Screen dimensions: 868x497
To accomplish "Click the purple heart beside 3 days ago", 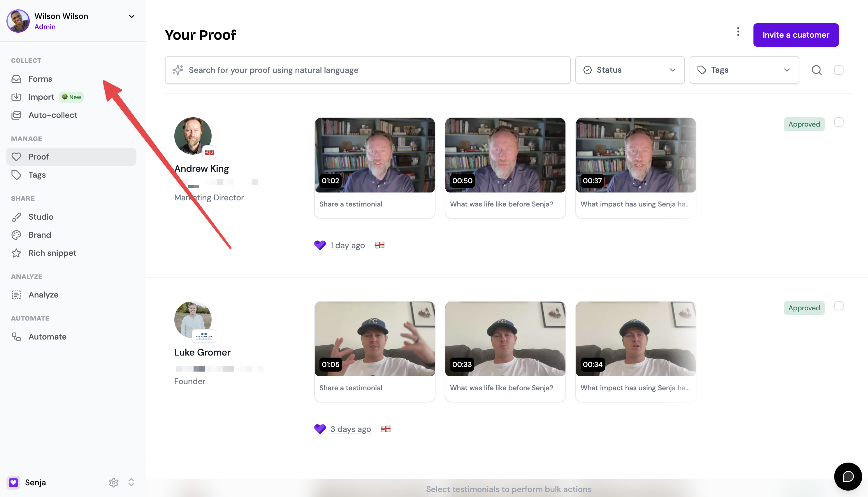I will click(320, 429).
